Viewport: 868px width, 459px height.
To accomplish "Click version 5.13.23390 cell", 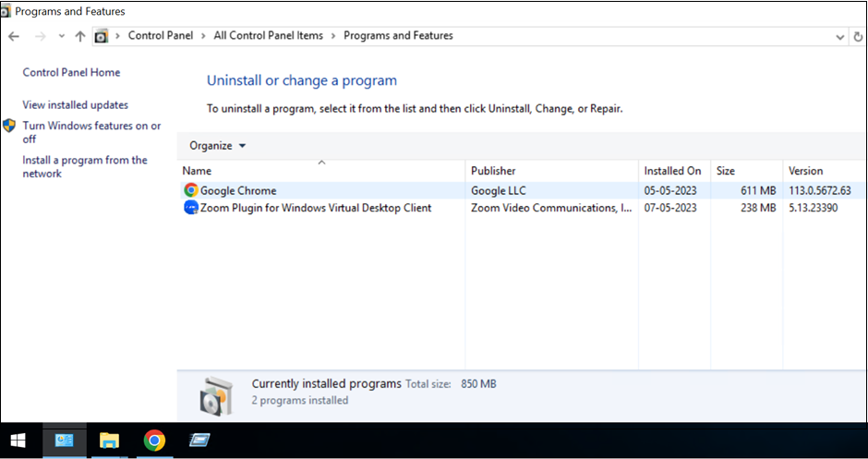I will 814,208.
